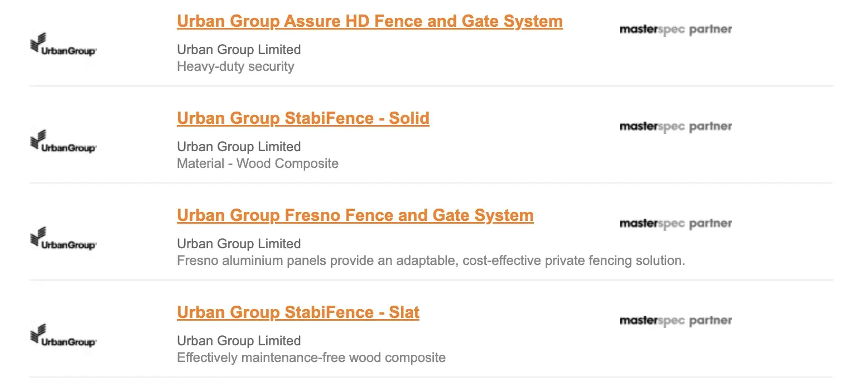Click the Fresno aluminium panels description text

point(431,260)
